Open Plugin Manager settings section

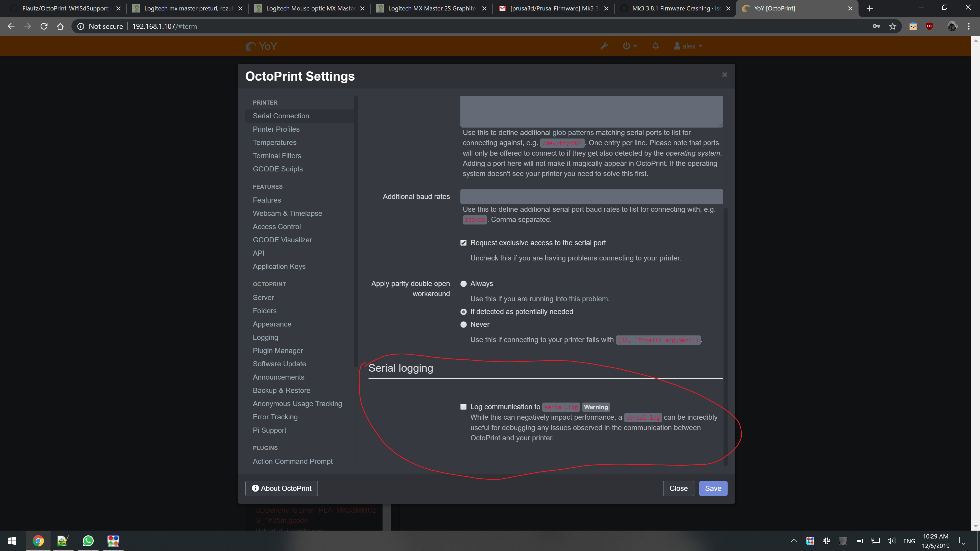click(x=299, y=350)
